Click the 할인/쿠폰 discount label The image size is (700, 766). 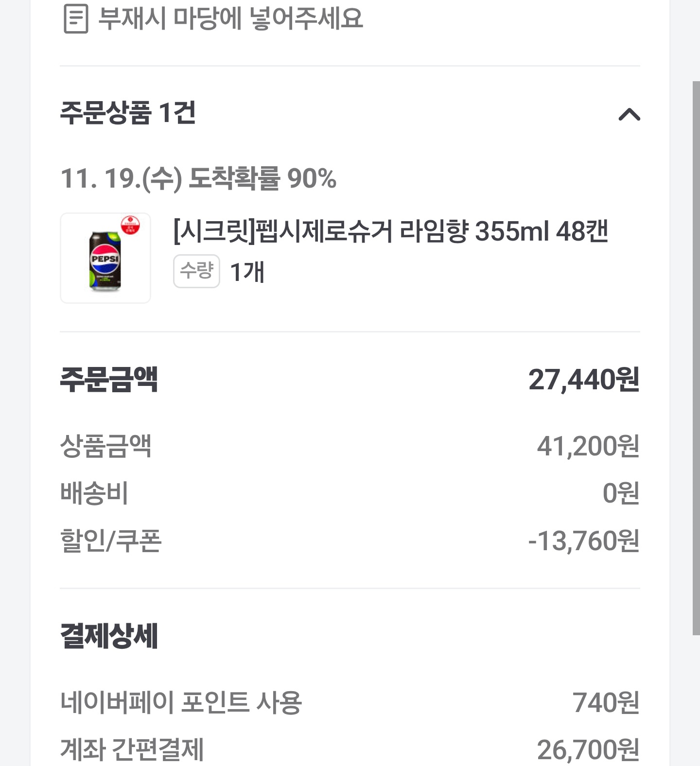pos(111,541)
